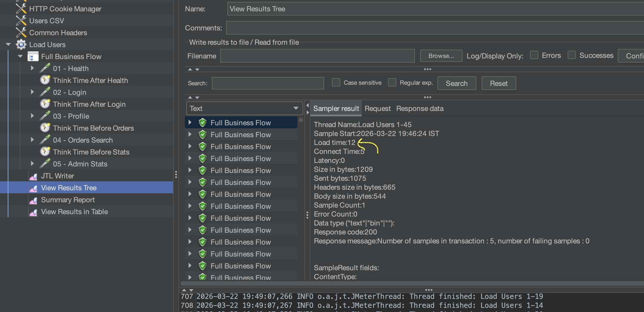Click the Load Users thread group gear icon

(x=21, y=44)
